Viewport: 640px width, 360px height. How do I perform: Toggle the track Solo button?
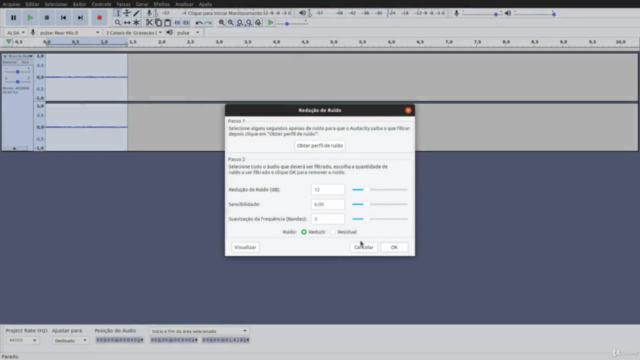[x=25, y=62]
